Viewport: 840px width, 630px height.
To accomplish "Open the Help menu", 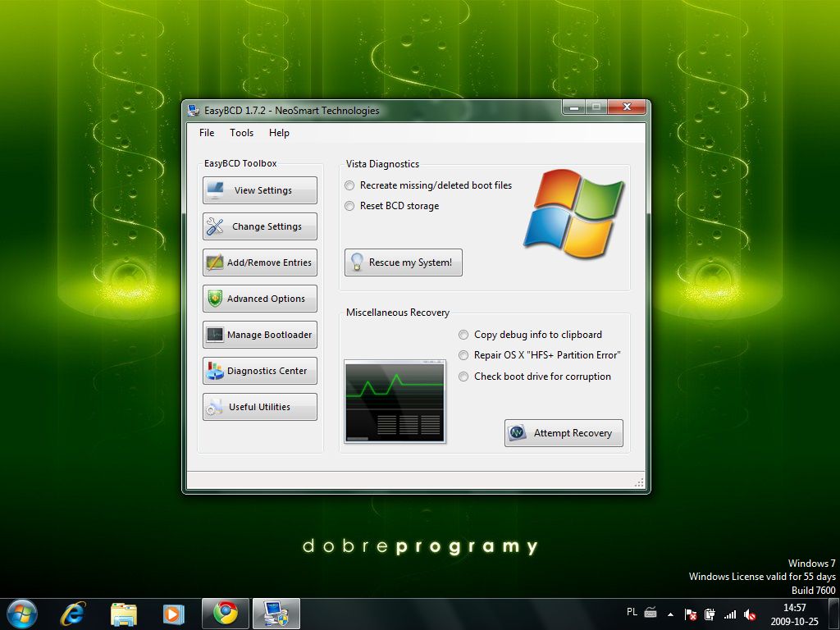I will pyautogui.click(x=279, y=133).
